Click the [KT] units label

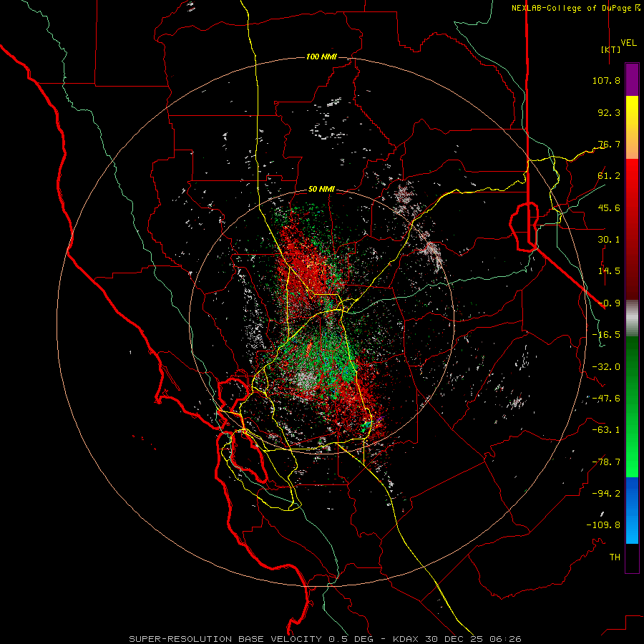tap(611, 49)
